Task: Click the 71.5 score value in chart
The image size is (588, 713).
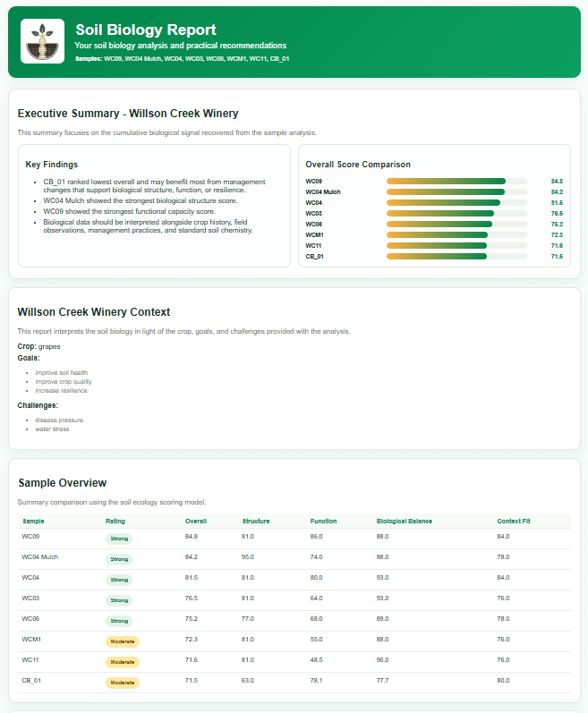Action: (x=557, y=257)
